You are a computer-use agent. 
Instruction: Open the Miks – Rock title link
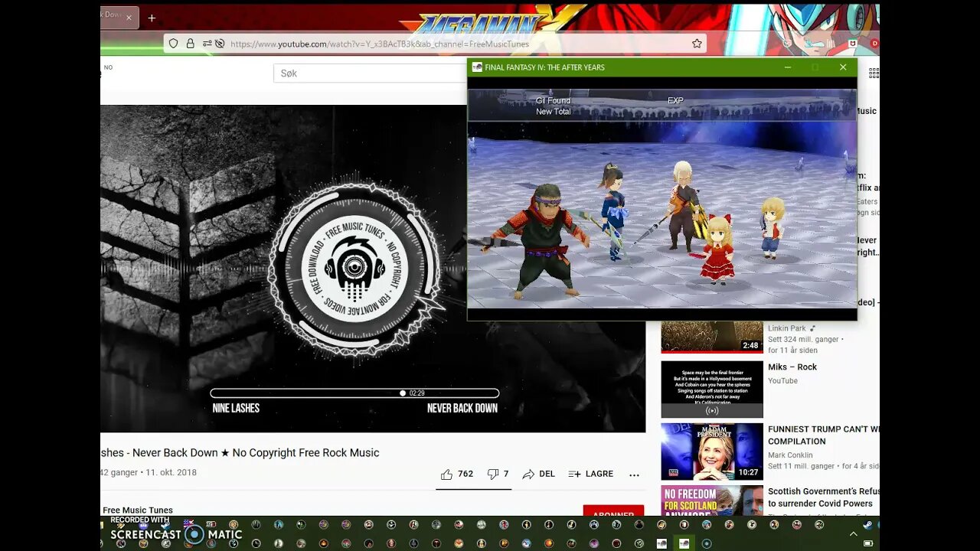point(792,367)
